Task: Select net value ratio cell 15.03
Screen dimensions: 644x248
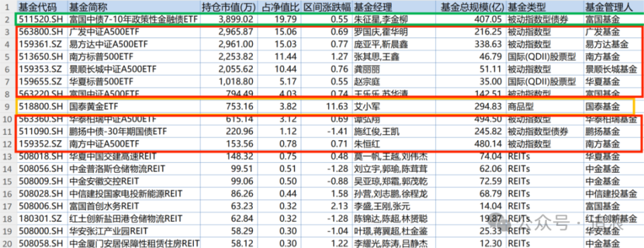Action: [x=279, y=44]
